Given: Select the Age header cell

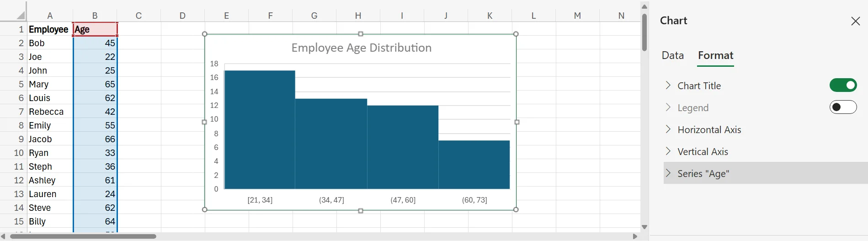Looking at the screenshot, I should tap(95, 29).
